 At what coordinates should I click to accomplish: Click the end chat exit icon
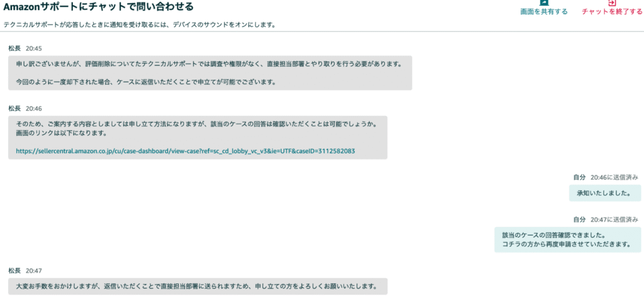pos(612,2)
